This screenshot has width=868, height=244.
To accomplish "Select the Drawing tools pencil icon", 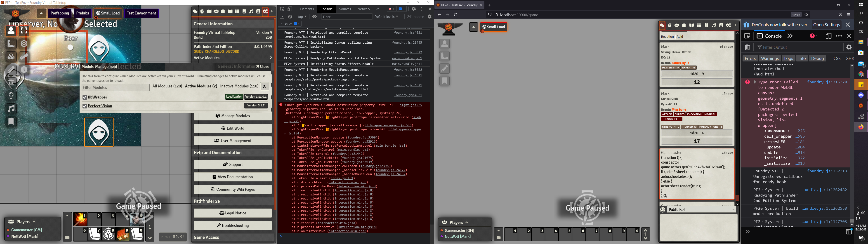I will [x=11, y=70].
